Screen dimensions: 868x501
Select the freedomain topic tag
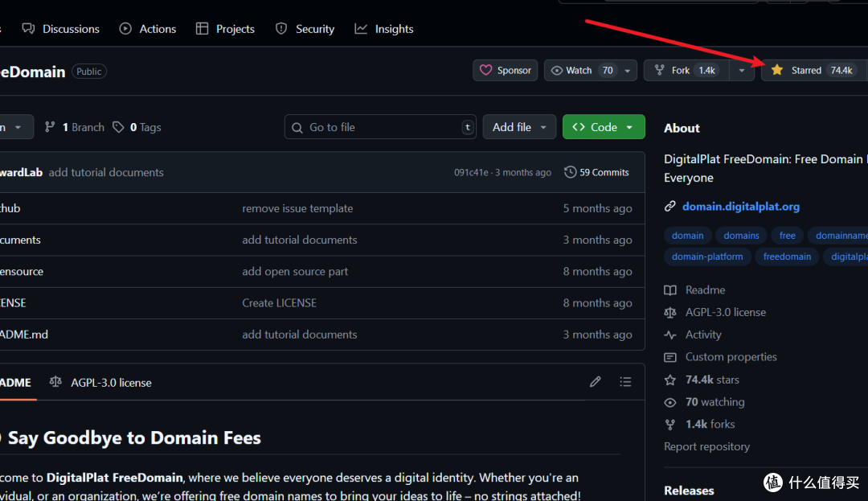click(787, 257)
